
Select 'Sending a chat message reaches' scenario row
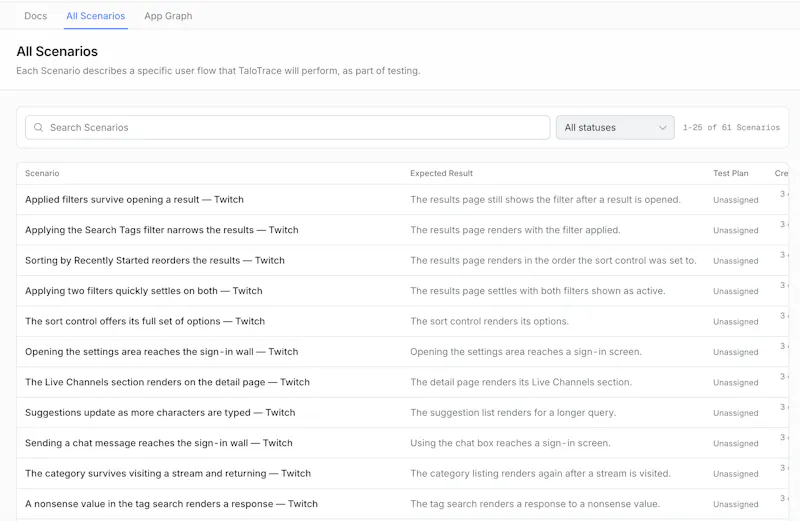(x=402, y=443)
